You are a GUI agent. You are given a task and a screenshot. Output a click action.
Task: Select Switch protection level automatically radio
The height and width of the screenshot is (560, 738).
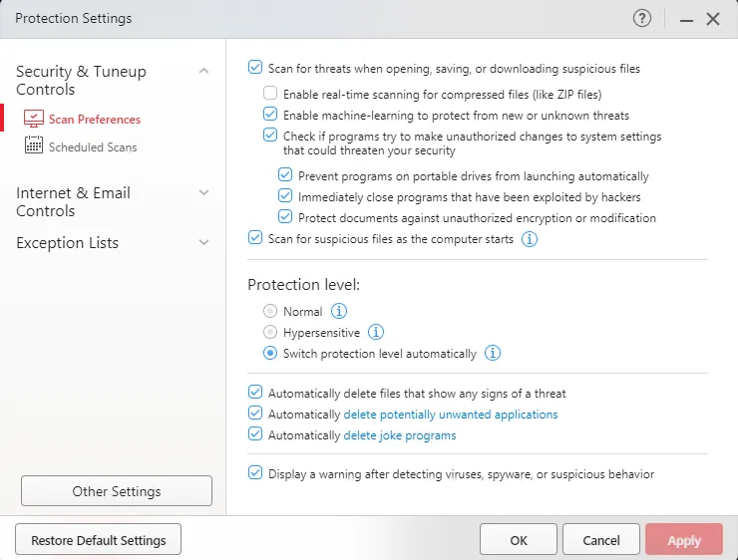270,354
